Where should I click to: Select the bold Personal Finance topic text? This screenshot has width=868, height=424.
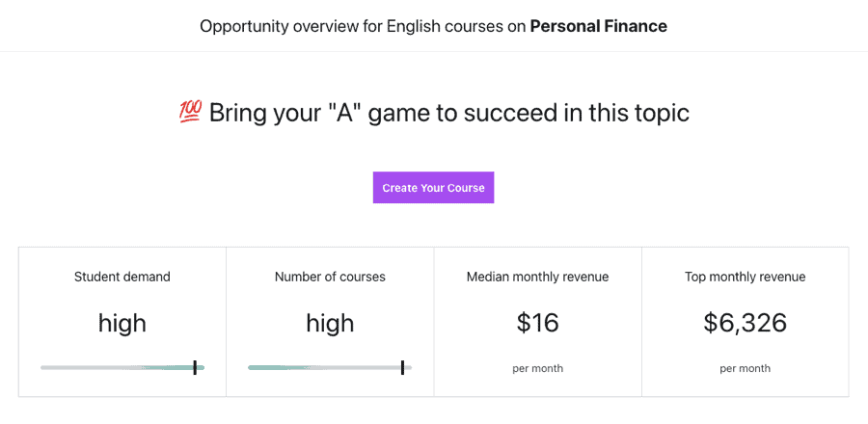click(598, 26)
